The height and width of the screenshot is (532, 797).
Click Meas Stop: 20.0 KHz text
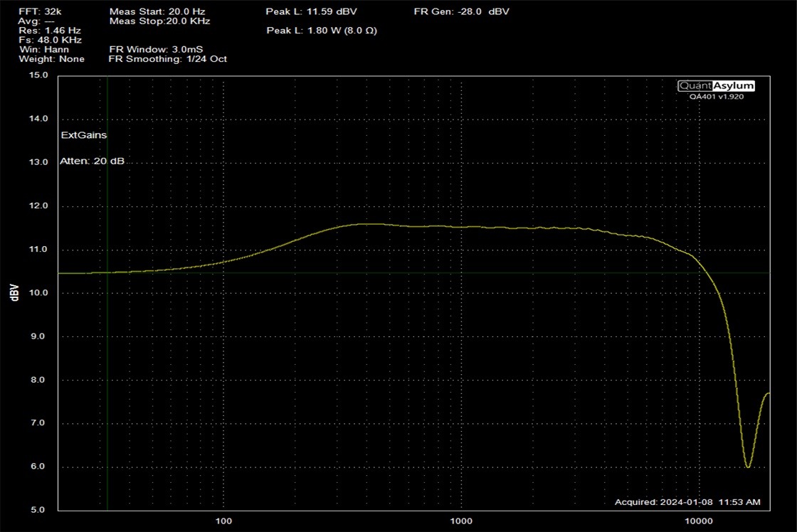159,21
